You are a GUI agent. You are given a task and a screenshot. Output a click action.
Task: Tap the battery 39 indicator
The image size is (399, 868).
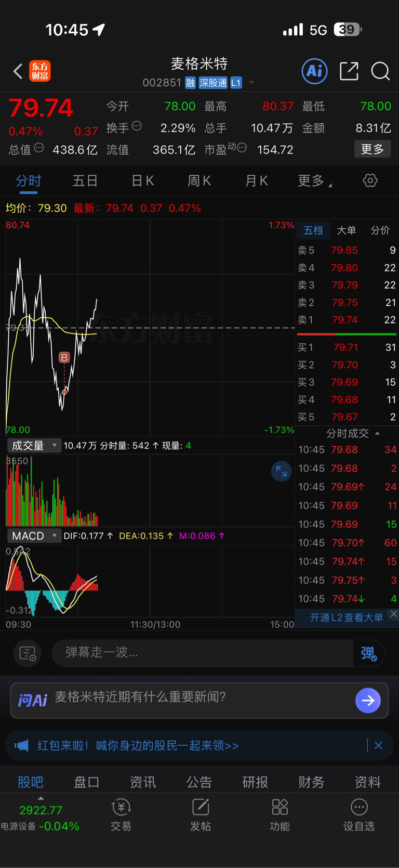tap(348, 30)
